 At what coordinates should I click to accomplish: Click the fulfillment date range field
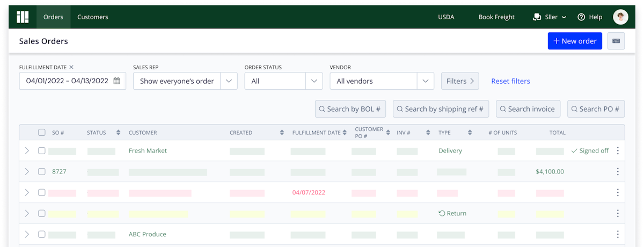(72, 81)
